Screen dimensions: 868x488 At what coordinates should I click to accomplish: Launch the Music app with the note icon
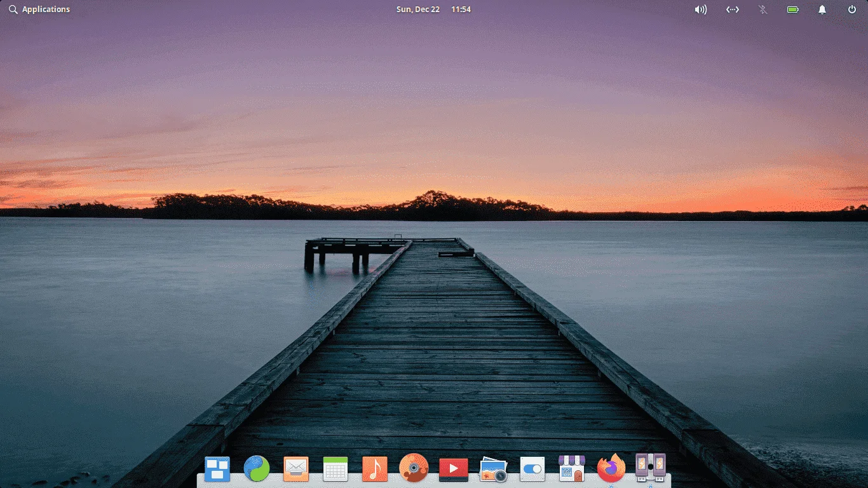tap(375, 470)
